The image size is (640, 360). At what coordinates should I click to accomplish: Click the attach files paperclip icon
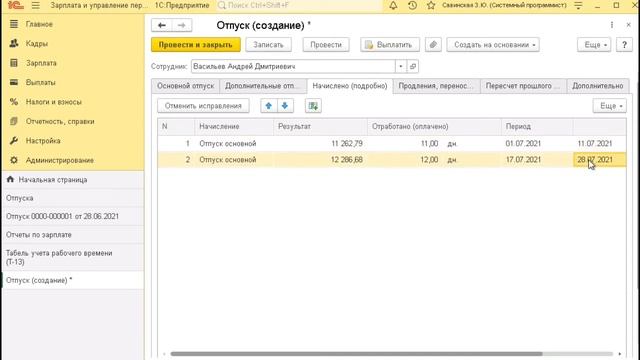coord(433,45)
